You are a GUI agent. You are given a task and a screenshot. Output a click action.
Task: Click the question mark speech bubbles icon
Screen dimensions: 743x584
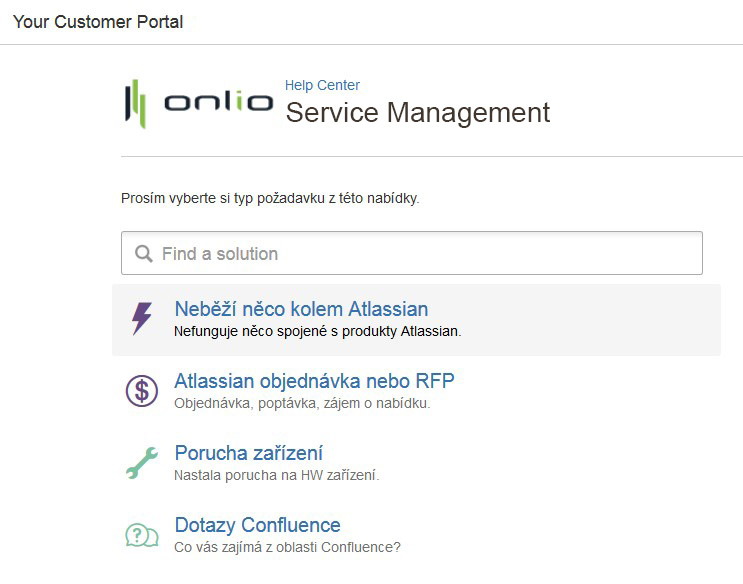coord(142,535)
